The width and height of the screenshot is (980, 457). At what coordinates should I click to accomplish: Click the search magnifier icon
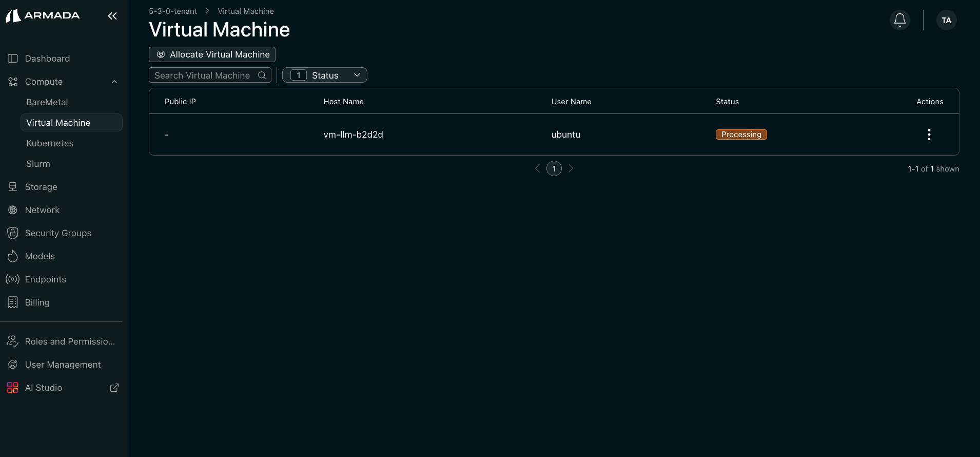262,75
